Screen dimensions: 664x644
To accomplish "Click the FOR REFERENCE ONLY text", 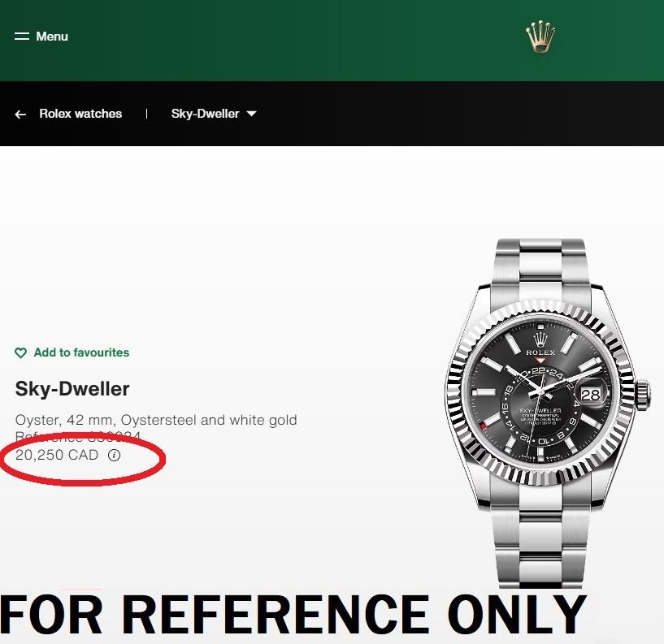I will coord(293,615).
